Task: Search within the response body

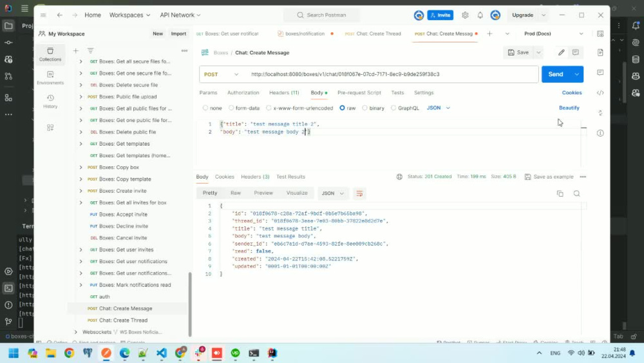Action: coord(576,193)
